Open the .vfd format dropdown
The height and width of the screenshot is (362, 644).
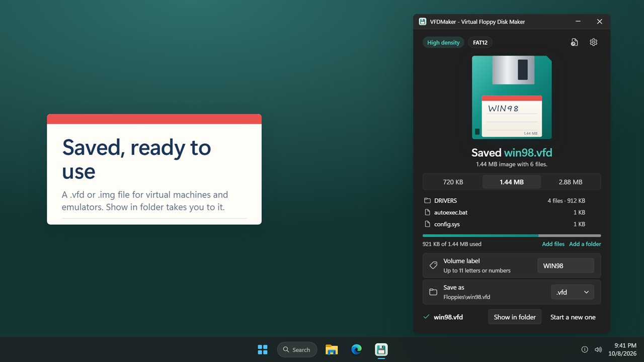(573, 292)
